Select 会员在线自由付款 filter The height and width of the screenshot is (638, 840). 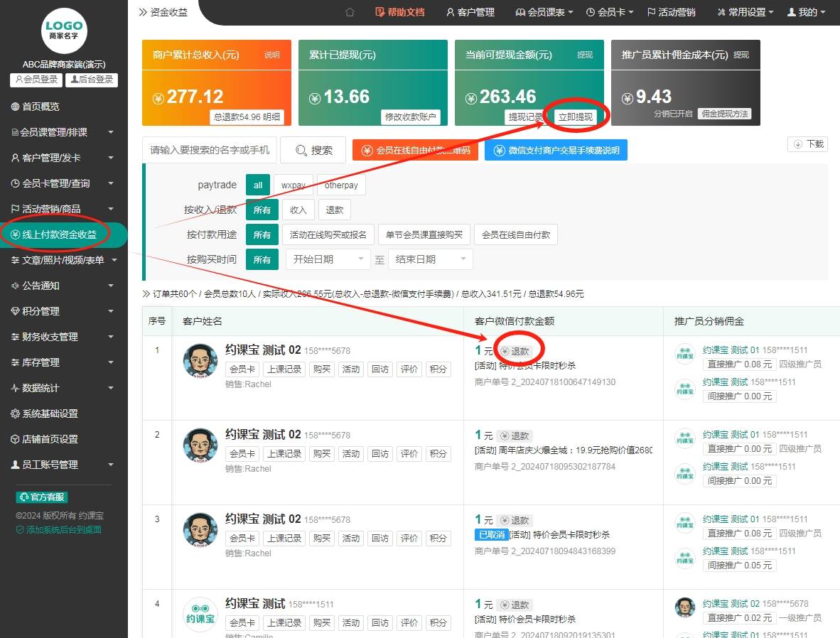click(516, 234)
